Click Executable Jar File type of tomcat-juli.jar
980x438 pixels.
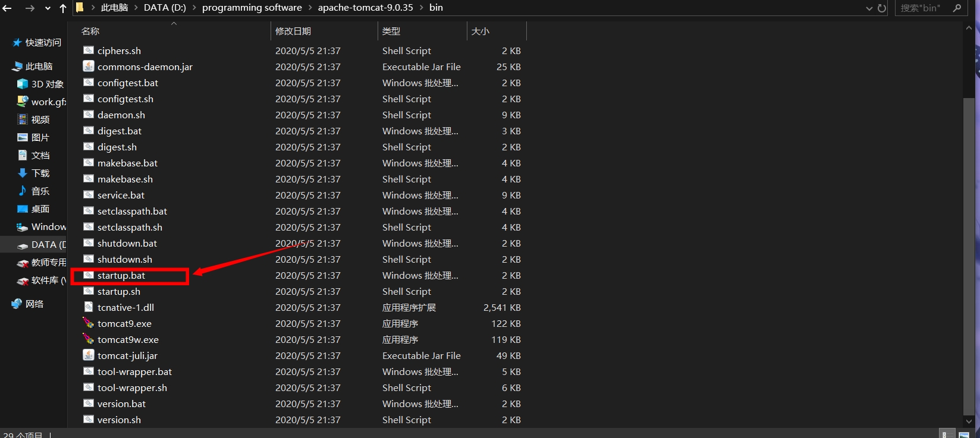[x=422, y=355]
